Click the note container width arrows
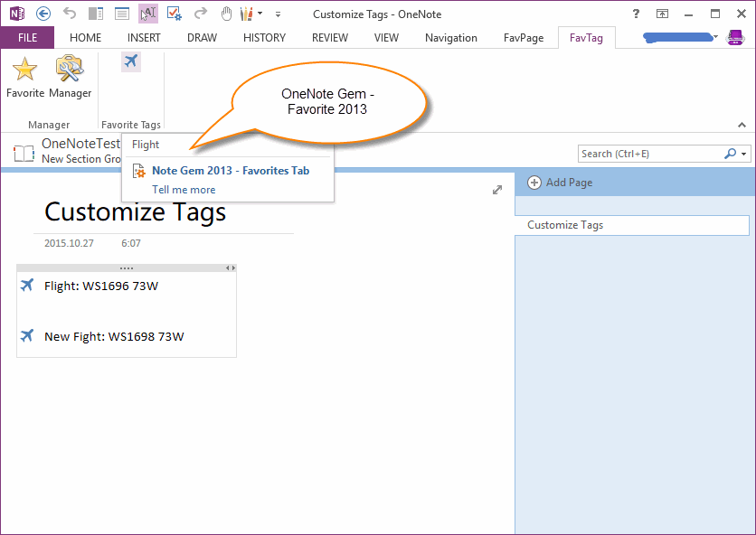This screenshot has width=756, height=535. (x=231, y=268)
